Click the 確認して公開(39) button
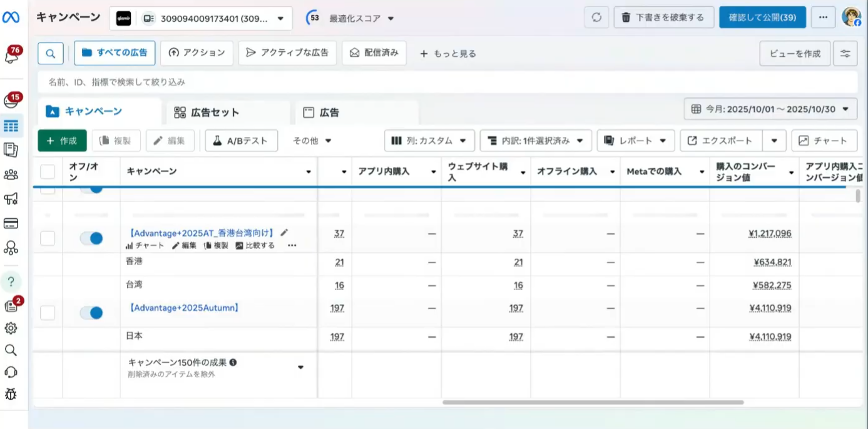 point(762,18)
